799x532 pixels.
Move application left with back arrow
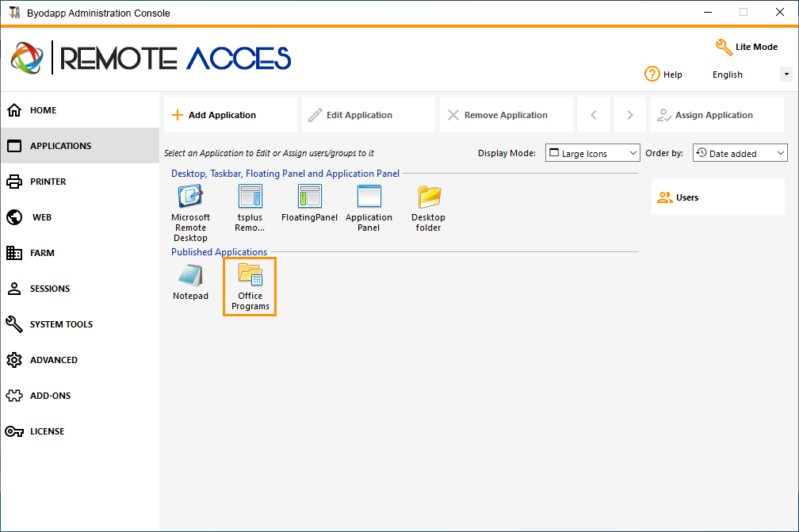pyautogui.click(x=594, y=115)
